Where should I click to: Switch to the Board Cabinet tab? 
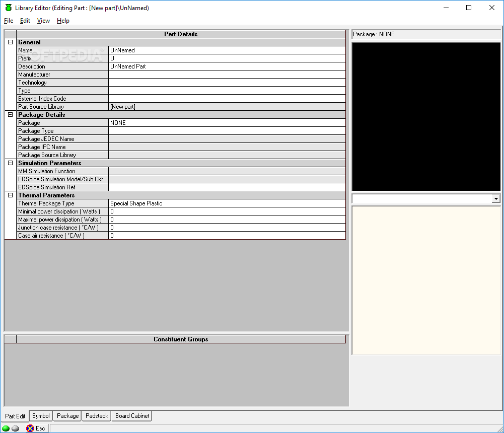pos(132,416)
